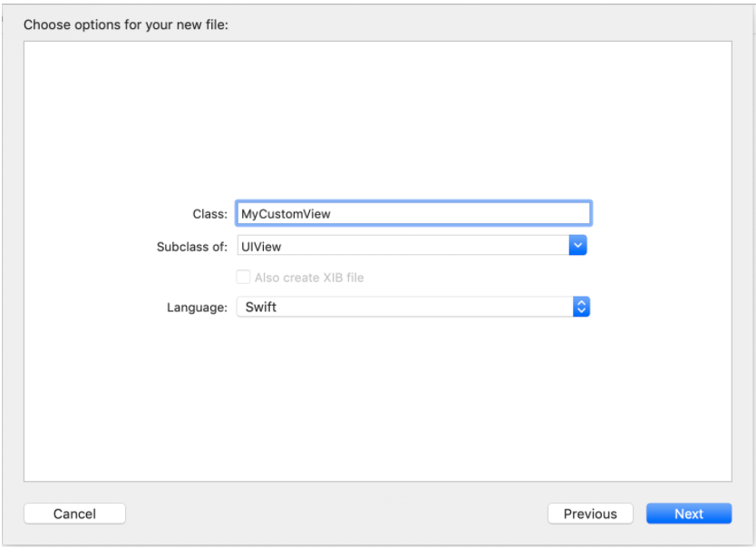This screenshot has height=548, width=756.
Task: Click the 'Subclass of:' label
Action: (192, 247)
